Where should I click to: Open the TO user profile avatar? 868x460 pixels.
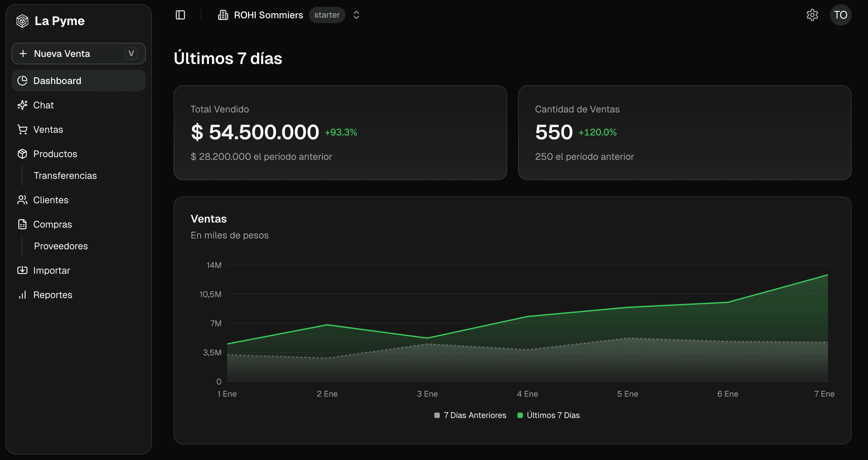(841, 15)
